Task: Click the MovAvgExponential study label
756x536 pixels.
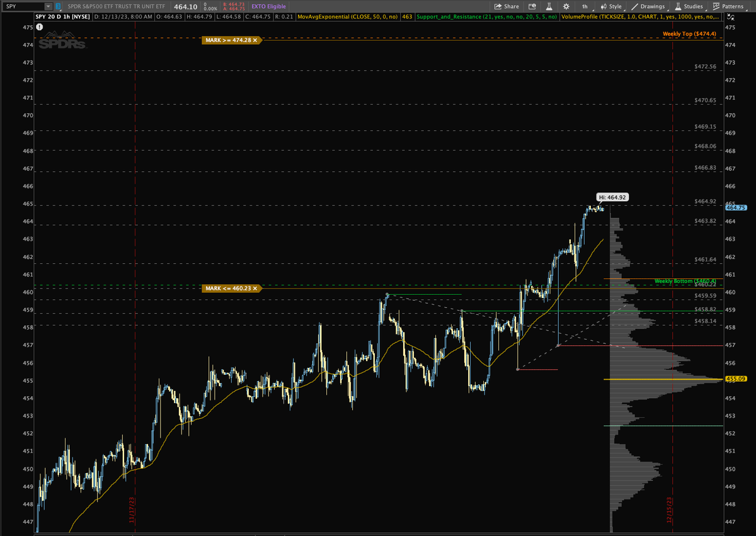Action: (349, 16)
